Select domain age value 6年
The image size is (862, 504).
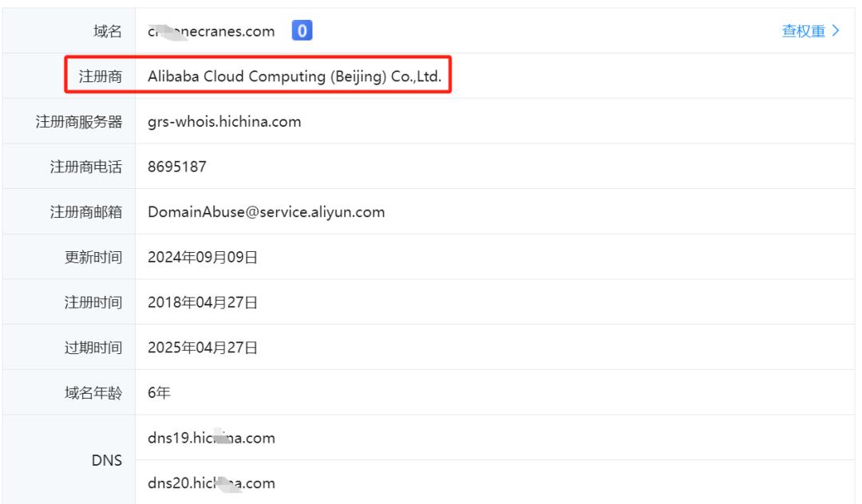159,392
